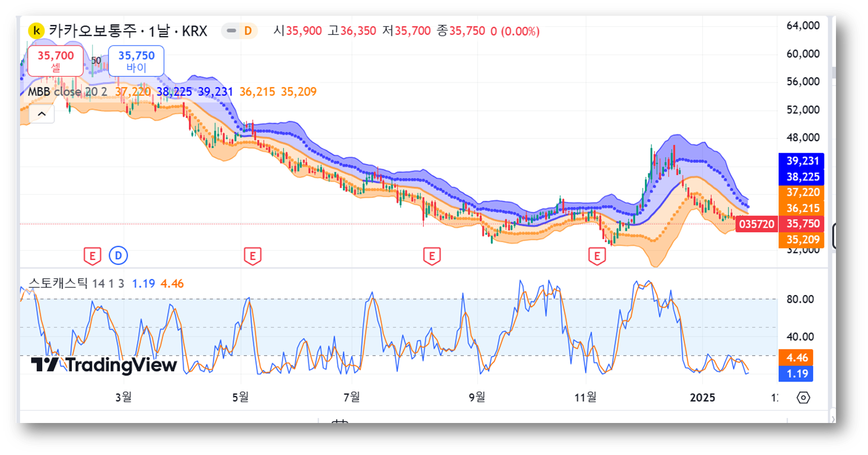Click the orange 37,220 price scale label
The width and height of the screenshot is (868, 455).
(x=802, y=193)
